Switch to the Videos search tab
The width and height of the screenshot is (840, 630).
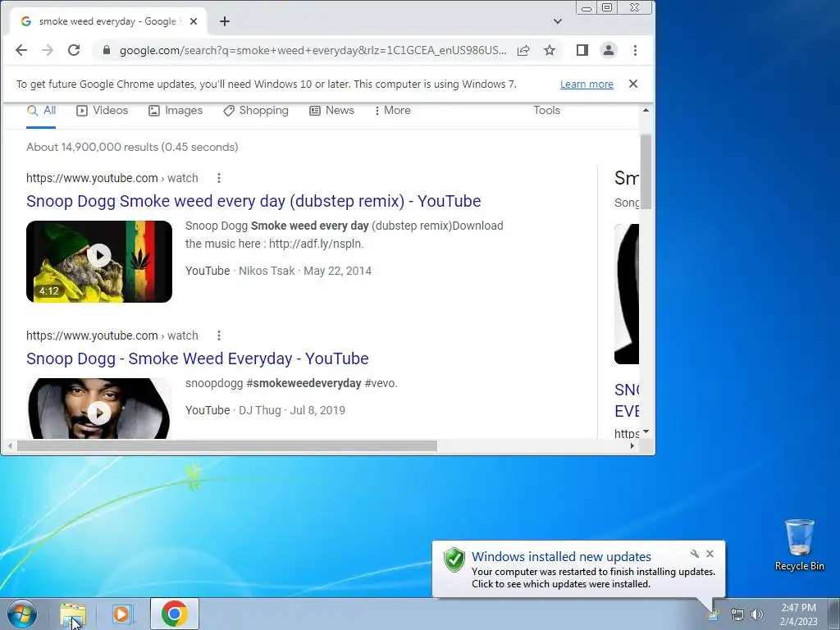click(x=103, y=111)
